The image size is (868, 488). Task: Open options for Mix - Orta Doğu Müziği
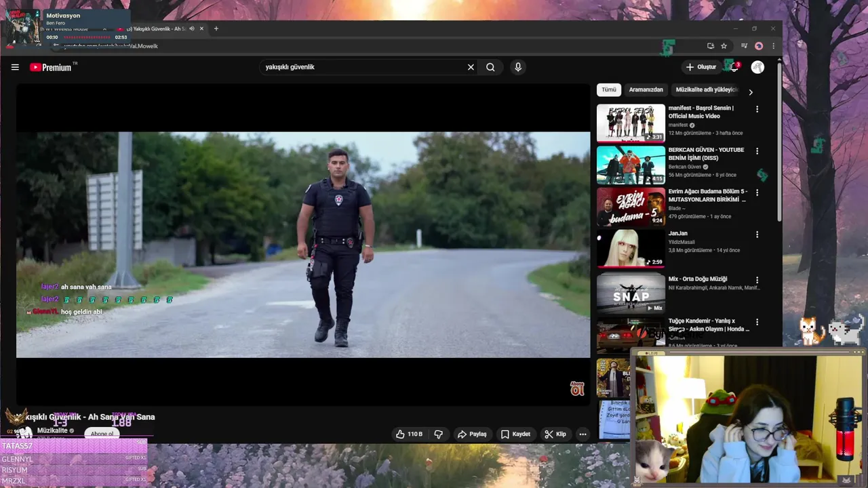point(757,280)
